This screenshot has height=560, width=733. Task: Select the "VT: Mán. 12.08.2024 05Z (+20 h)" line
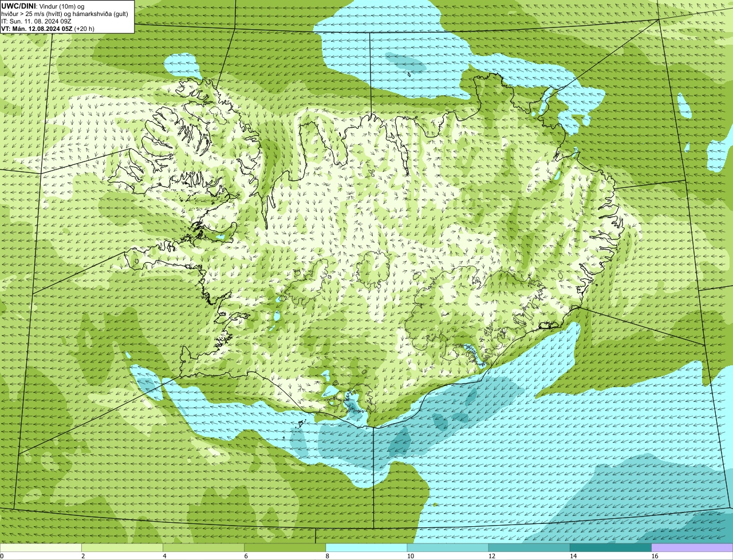(48, 28)
